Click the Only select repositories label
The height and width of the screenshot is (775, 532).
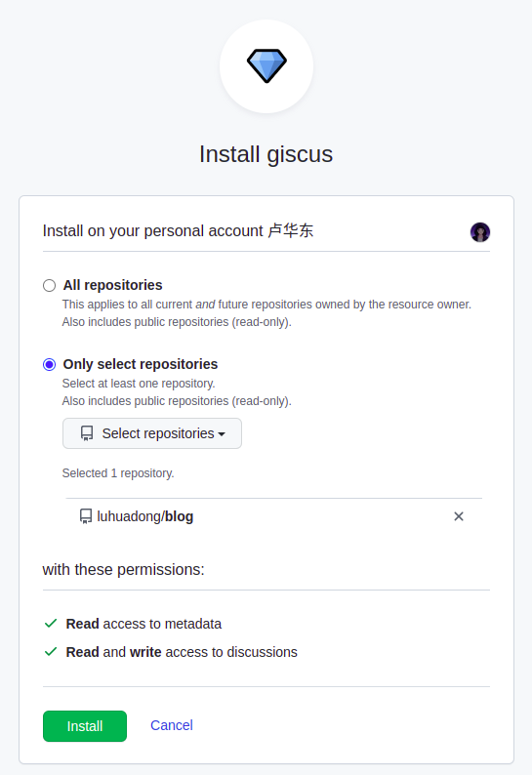[x=141, y=364]
